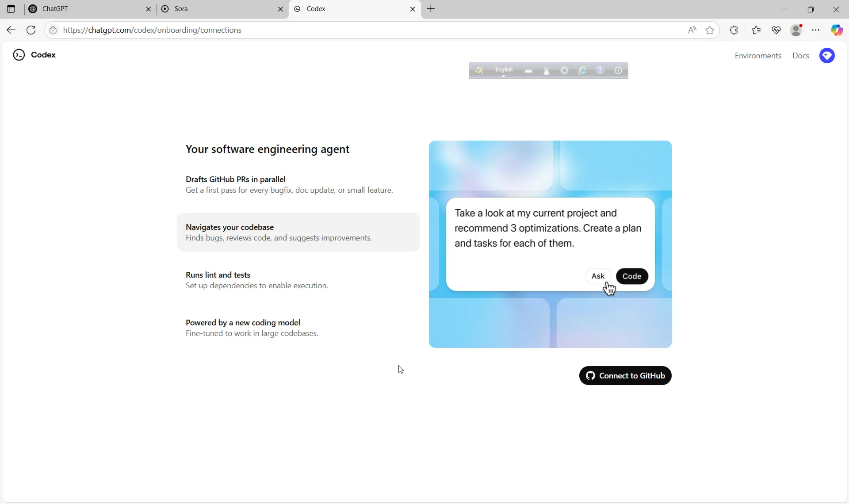
Task: Click the Avro Keyboard logo on the floating bar
Action: [x=478, y=70]
